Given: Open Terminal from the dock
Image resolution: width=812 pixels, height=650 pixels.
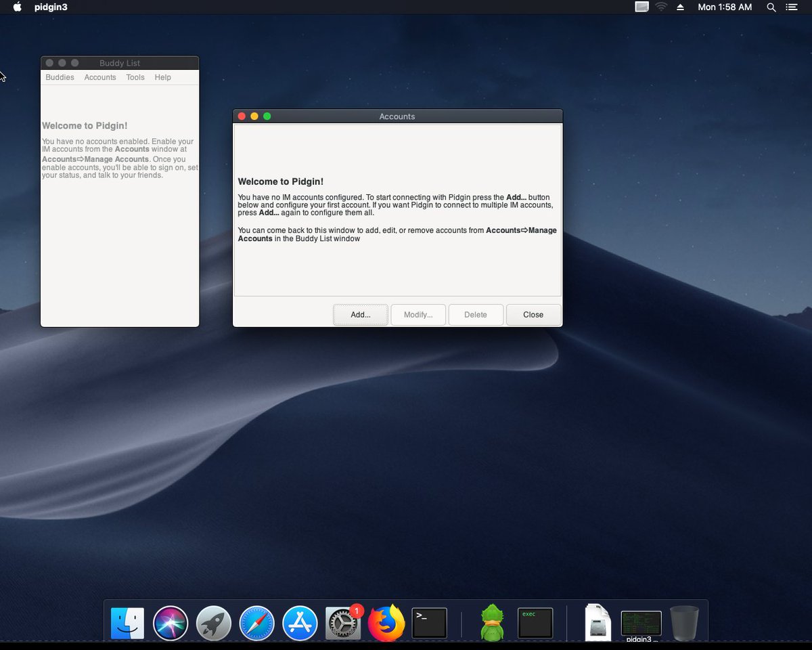Looking at the screenshot, I should 430,623.
